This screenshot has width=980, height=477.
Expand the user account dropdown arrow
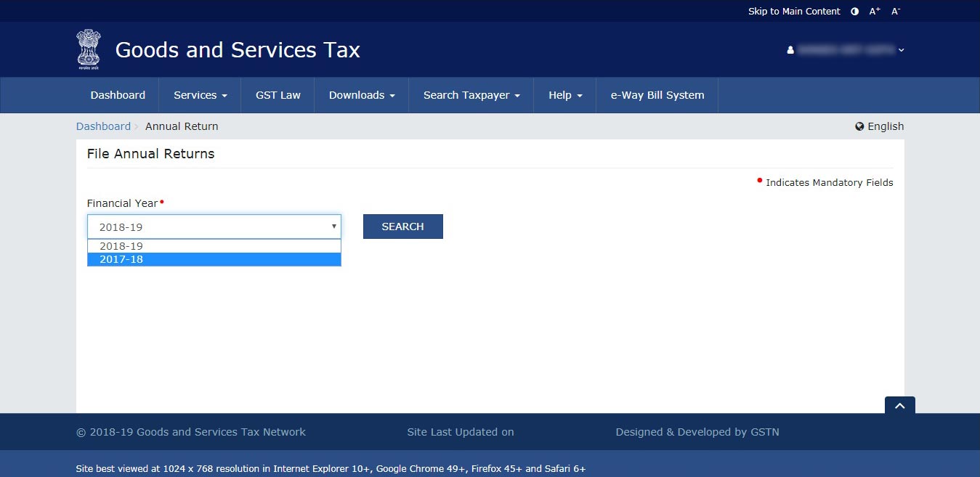pyautogui.click(x=902, y=50)
